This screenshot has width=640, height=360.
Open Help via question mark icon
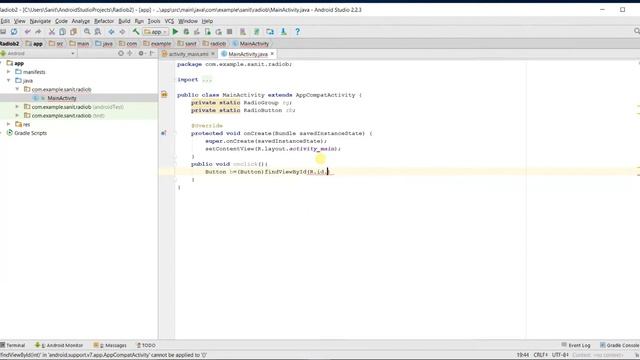click(x=298, y=31)
